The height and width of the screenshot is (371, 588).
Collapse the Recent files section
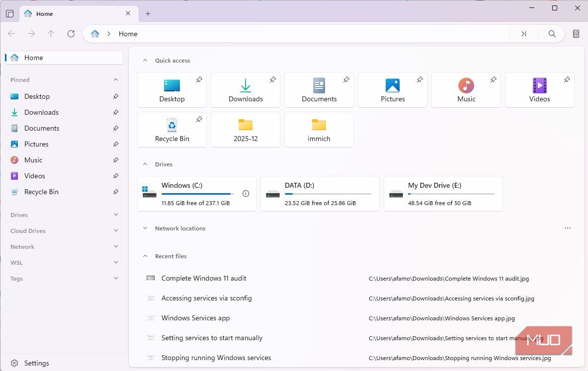tap(145, 256)
